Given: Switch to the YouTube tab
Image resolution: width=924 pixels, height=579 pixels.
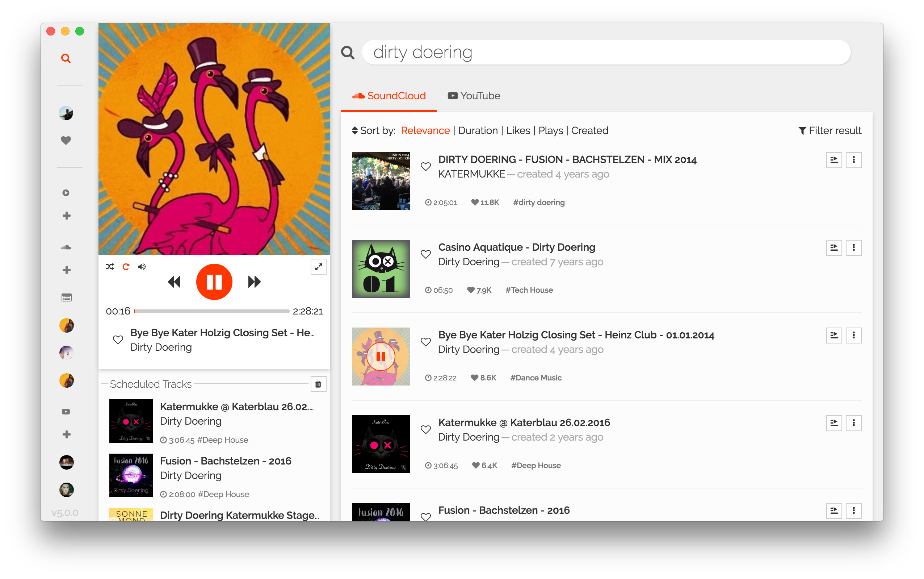Looking at the screenshot, I should [474, 96].
